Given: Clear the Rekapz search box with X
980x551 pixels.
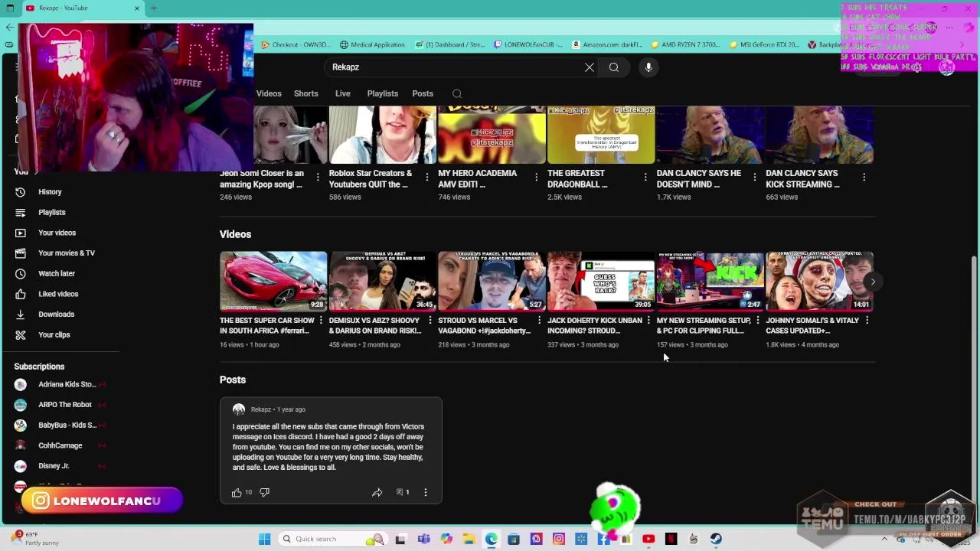Looking at the screenshot, I should coord(590,67).
